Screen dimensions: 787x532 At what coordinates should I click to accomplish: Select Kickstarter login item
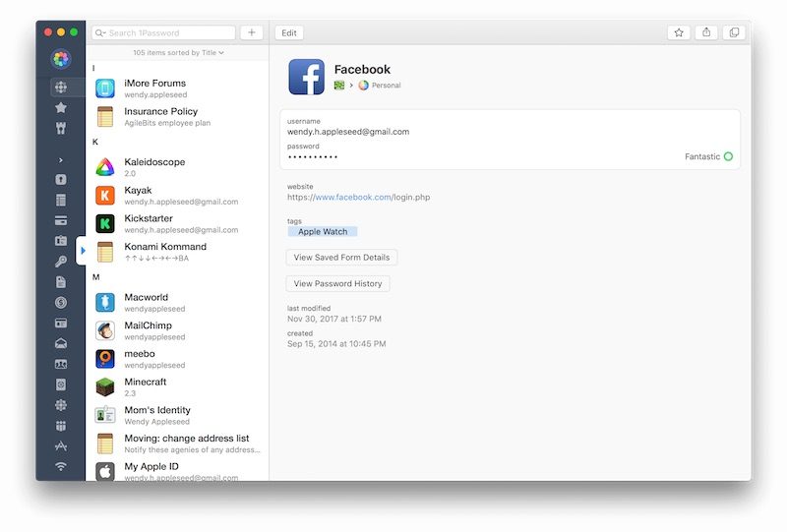tap(178, 223)
